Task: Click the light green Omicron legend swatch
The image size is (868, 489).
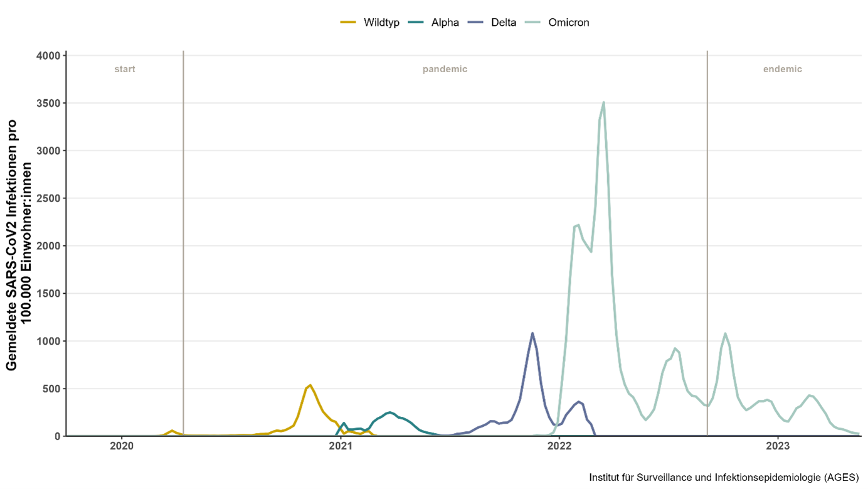Action: (535, 23)
